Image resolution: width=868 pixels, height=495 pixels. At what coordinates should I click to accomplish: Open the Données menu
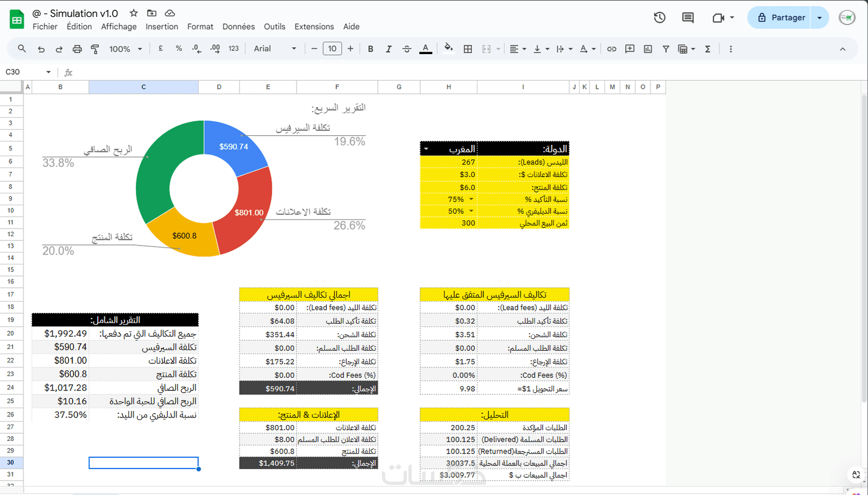click(x=238, y=27)
